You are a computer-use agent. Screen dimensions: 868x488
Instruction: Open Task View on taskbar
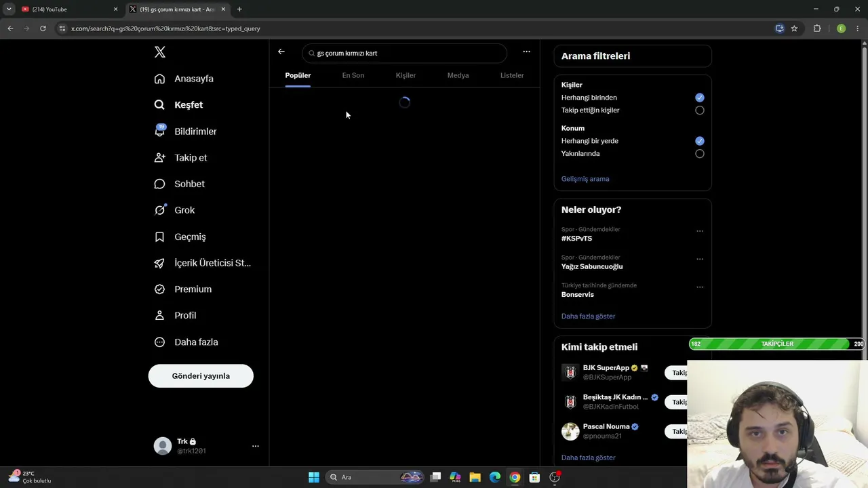coord(436,477)
